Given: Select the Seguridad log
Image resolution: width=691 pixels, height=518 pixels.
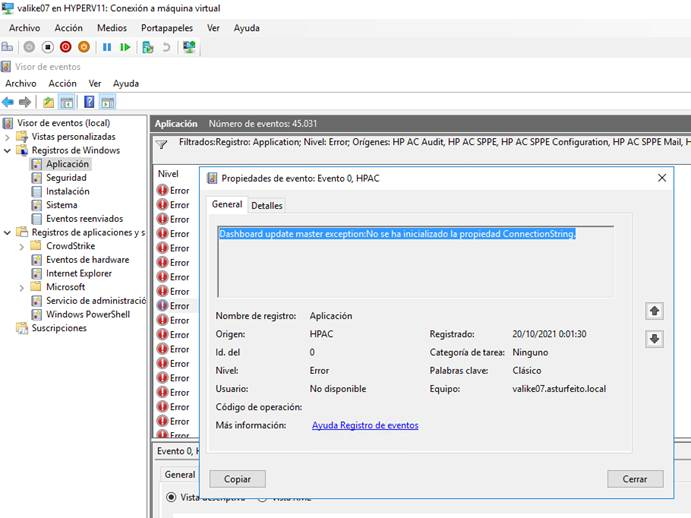Looking at the screenshot, I should point(66,178).
